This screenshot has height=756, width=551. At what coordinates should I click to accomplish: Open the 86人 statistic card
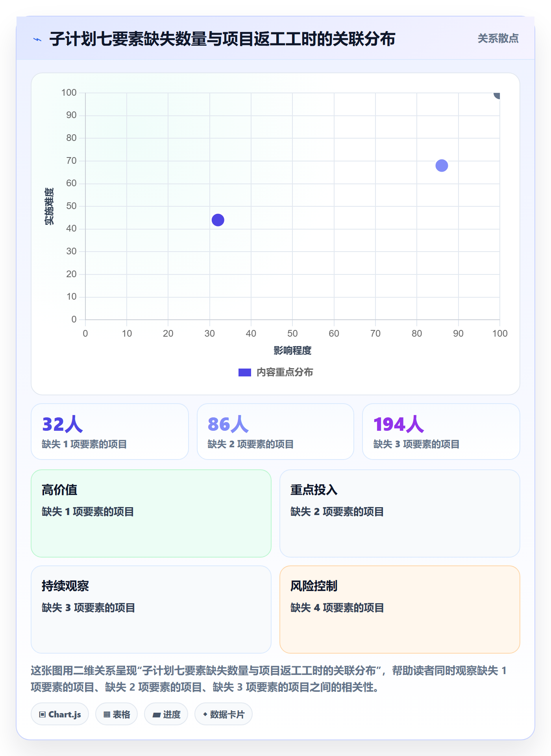[275, 432]
